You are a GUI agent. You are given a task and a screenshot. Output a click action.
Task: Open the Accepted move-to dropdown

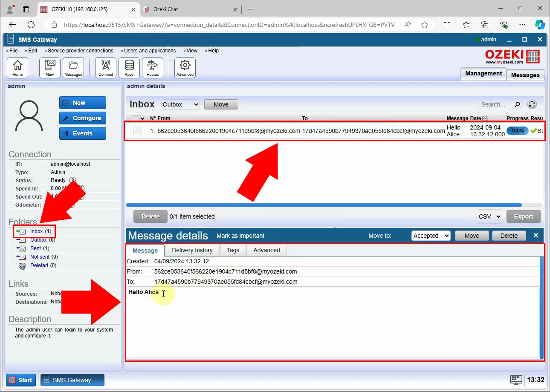pyautogui.click(x=431, y=236)
